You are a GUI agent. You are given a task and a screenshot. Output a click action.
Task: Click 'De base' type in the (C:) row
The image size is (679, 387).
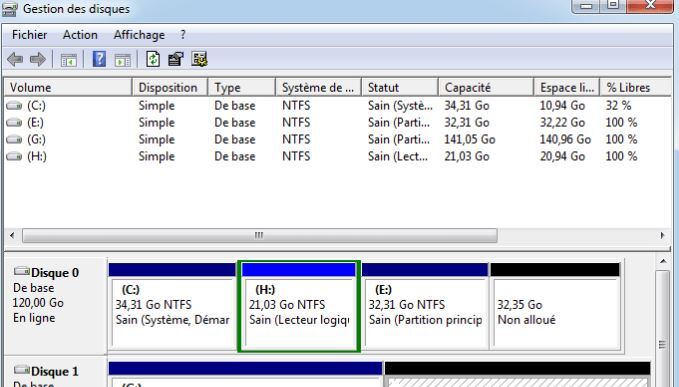click(x=235, y=106)
